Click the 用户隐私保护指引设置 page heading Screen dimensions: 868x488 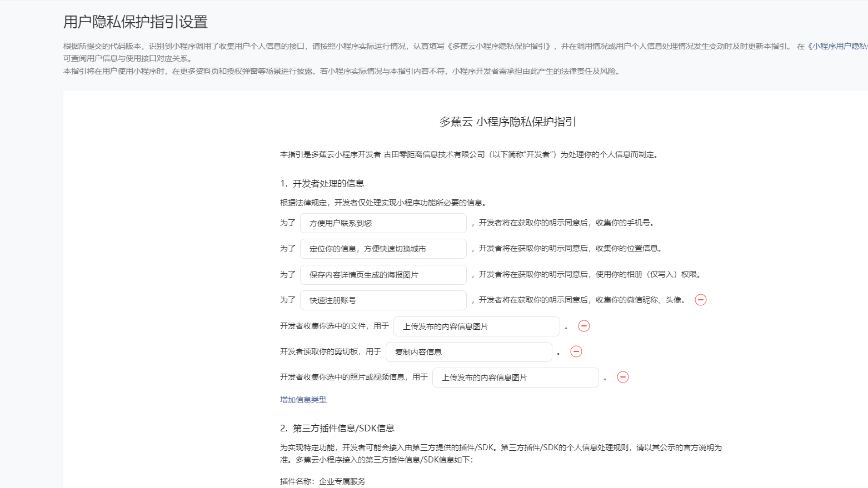[136, 22]
